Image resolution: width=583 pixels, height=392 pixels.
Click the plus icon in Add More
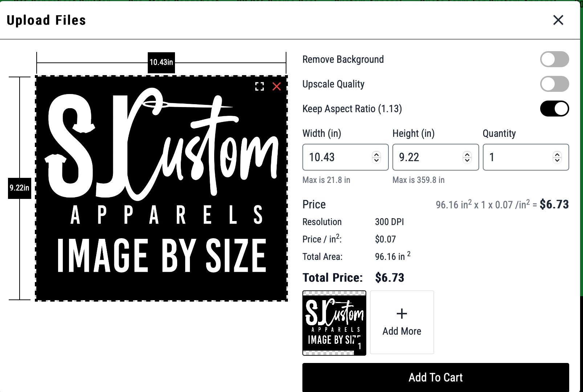pos(402,314)
